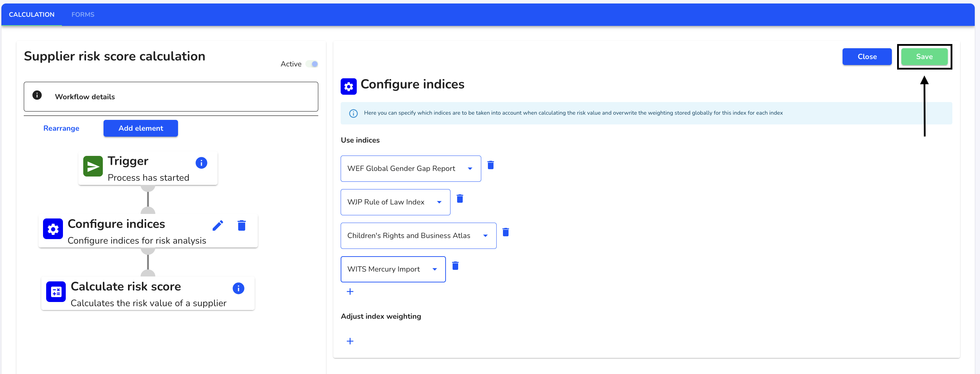Remove the WJP Rule of Law Index
The image size is (980, 374).
[460, 199]
